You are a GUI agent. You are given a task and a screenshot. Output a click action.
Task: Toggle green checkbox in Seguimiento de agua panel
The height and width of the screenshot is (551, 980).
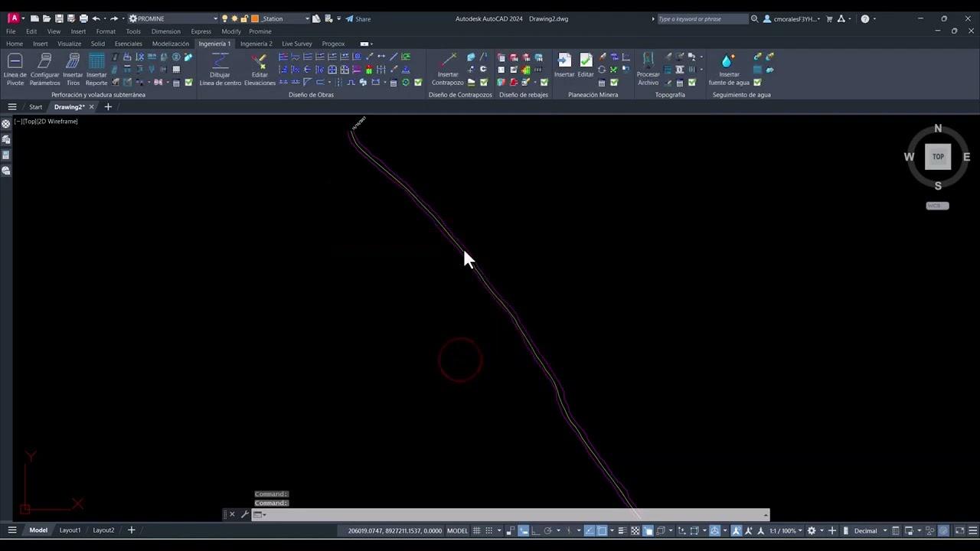tap(757, 83)
